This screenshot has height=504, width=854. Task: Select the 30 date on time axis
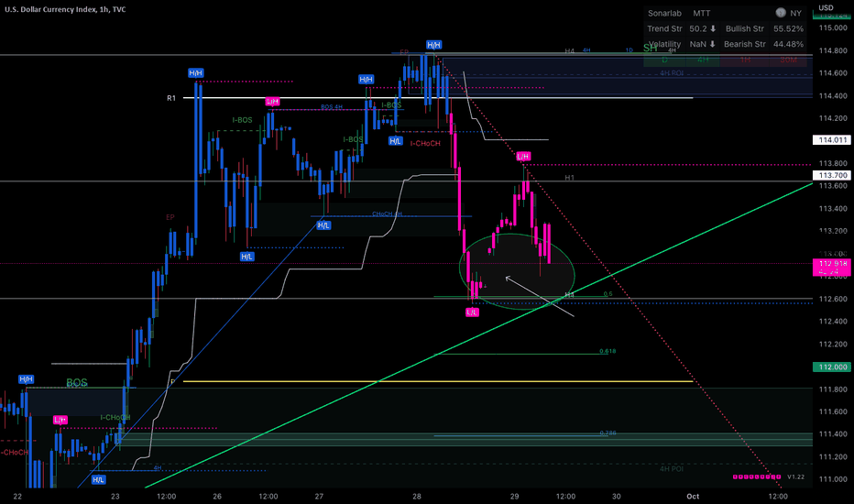pos(616,497)
